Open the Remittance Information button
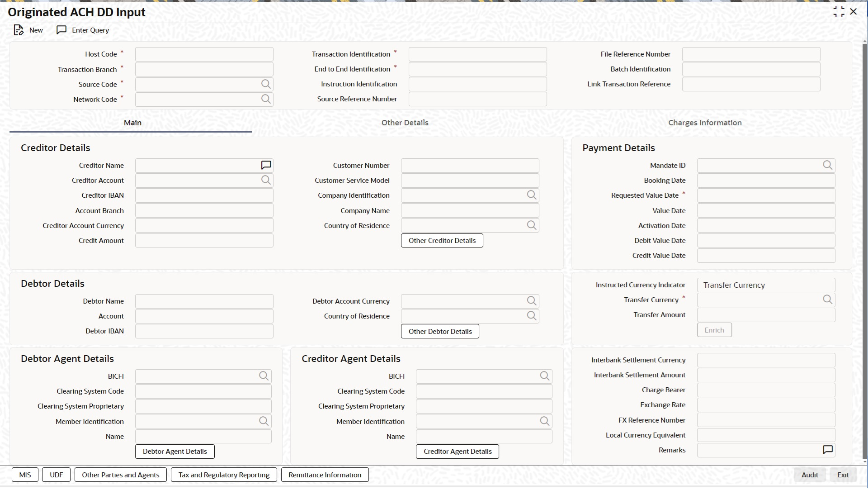868x490 pixels. [x=325, y=475]
